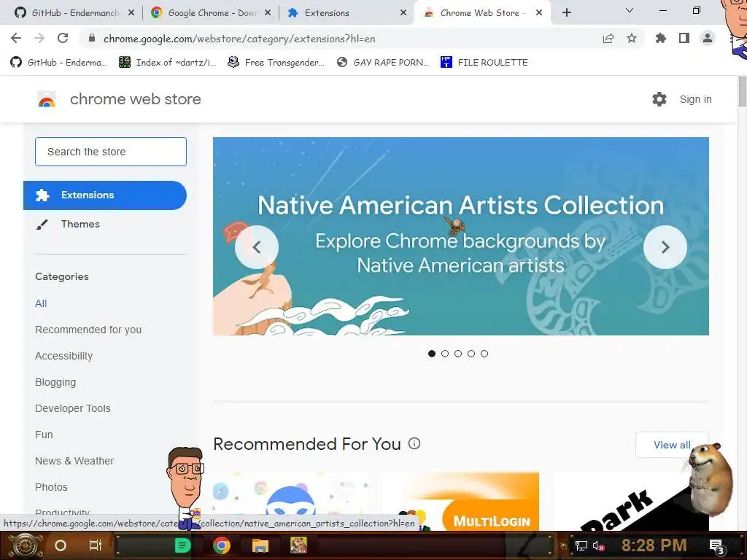Click Sign in on web store
Screen dimensions: 747x560
695,99
